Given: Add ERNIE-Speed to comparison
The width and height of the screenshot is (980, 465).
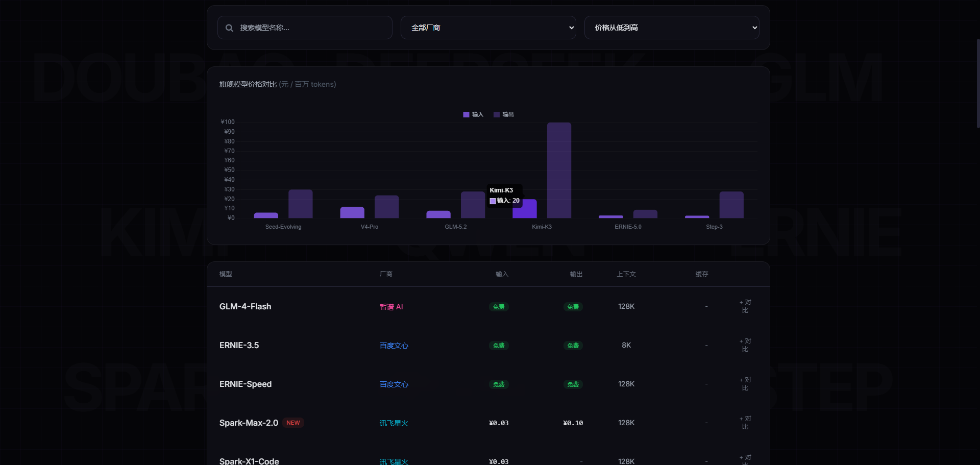Looking at the screenshot, I should coord(745,384).
